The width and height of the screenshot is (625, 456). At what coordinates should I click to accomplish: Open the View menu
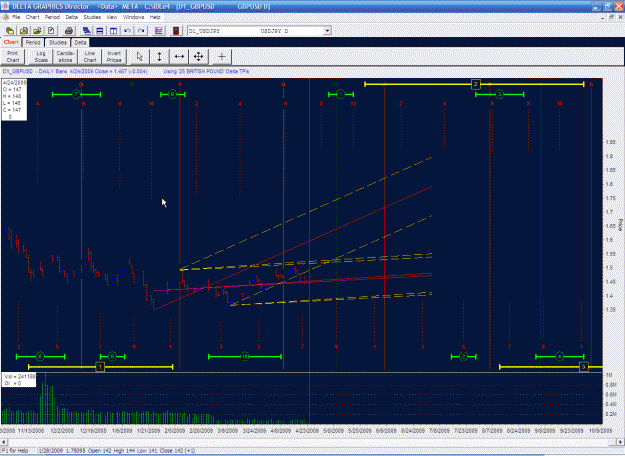coord(112,17)
